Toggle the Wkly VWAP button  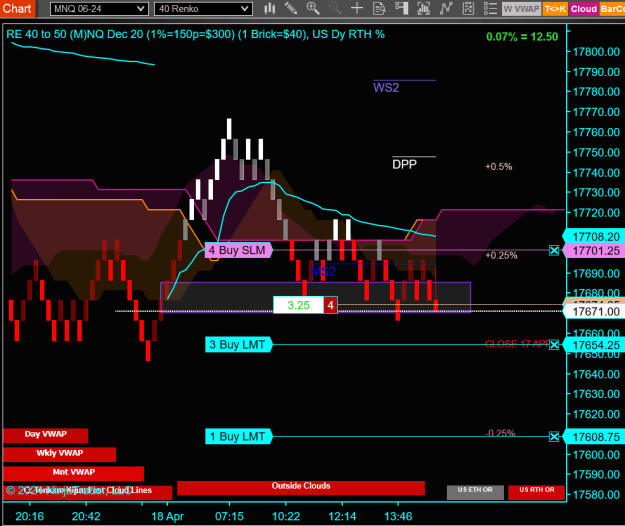point(59,454)
